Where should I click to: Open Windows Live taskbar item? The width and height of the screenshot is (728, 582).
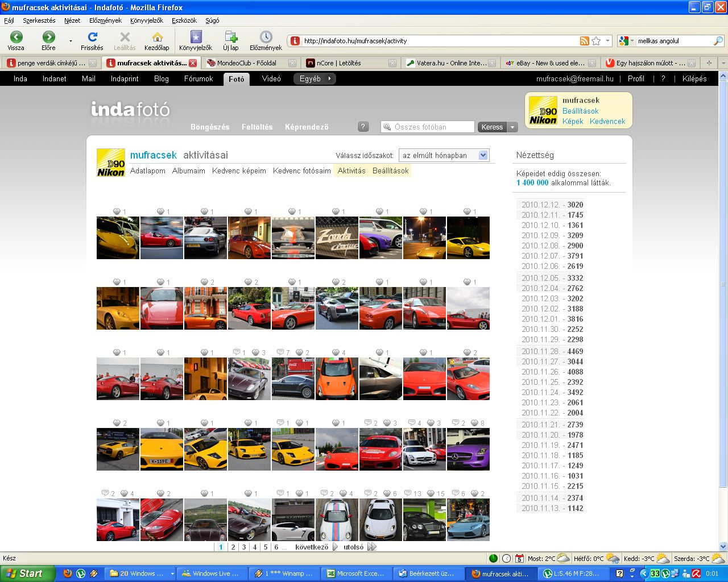tap(212, 573)
